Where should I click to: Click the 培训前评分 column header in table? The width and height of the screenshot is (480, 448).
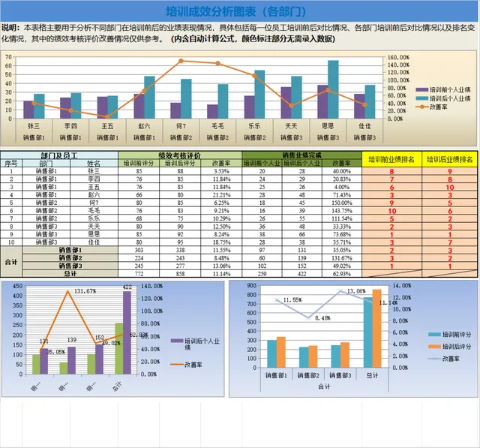click(x=139, y=163)
